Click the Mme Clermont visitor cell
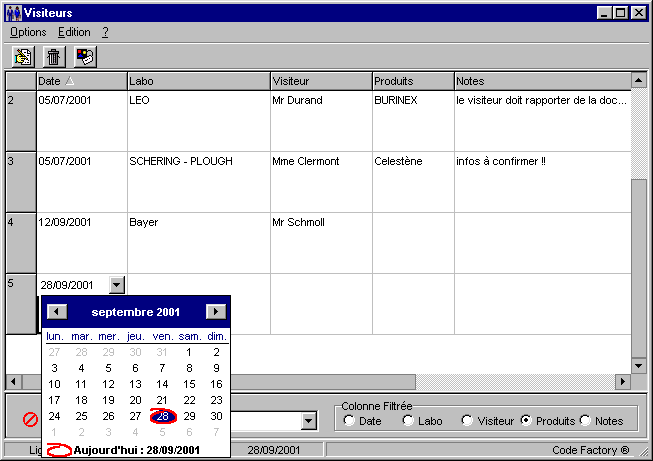Viewport: 653px width, 461px height. click(x=322, y=182)
